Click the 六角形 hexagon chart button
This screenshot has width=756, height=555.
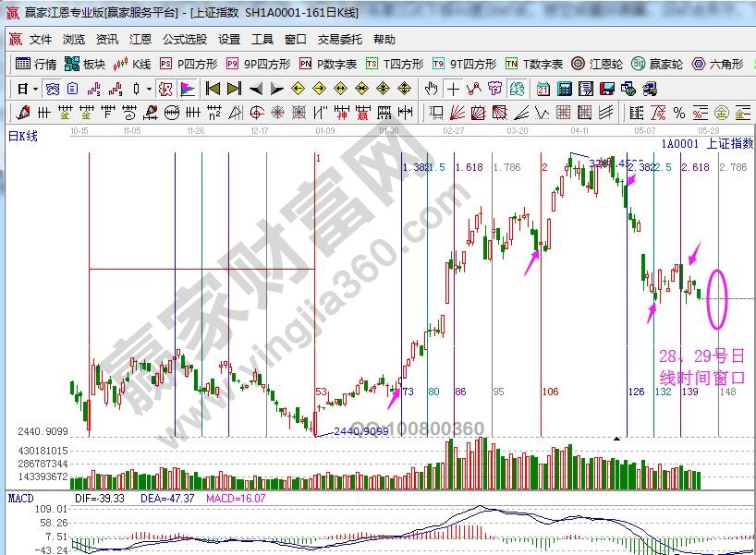click(718, 64)
